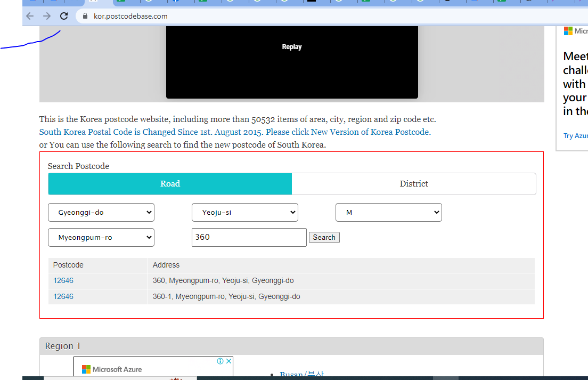This screenshot has height=380, width=588.
Task: Click Replay on the video player
Action: click(292, 47)
